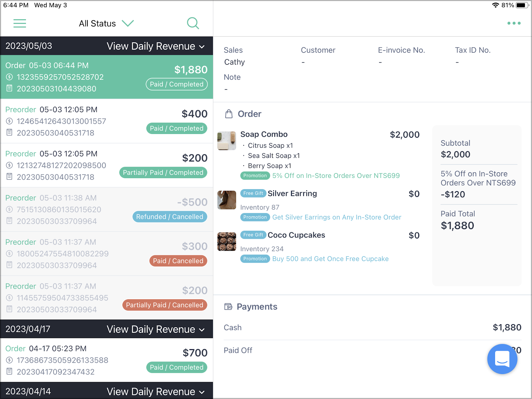This screenshot has height=399, width=532.
Task: Check the battery status icon
Action: [522, 5]
